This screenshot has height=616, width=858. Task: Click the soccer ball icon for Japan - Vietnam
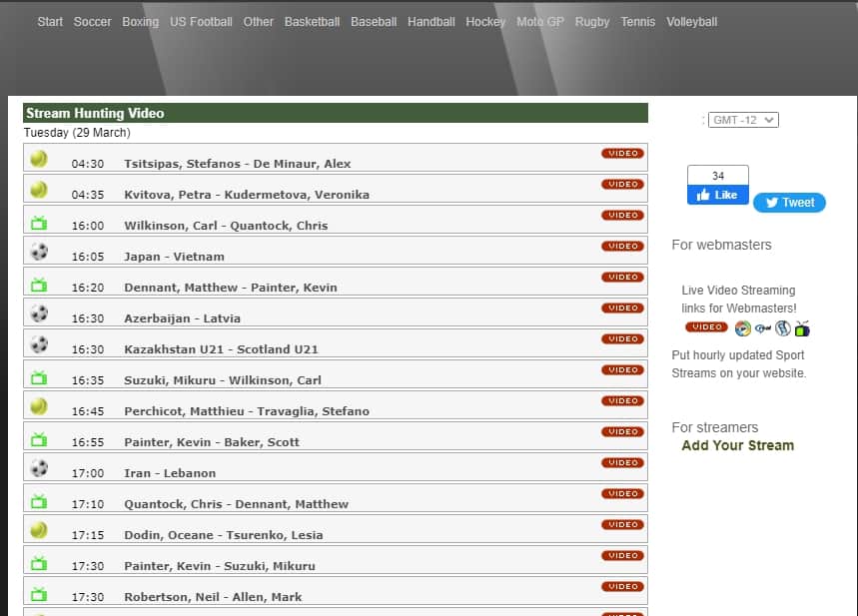tap(39, 252)
